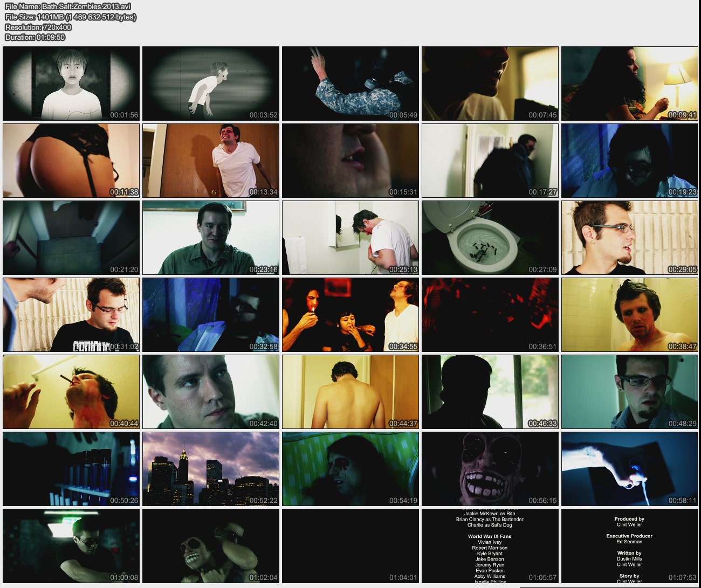Click the man against wooden door at 00:13:34
The height and width of the screenshot is (588, 701).
click(x=210, y=160)
